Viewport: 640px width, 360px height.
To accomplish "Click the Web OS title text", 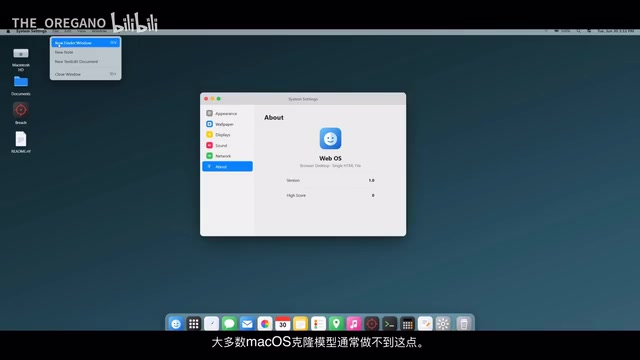I will (330, 158).
